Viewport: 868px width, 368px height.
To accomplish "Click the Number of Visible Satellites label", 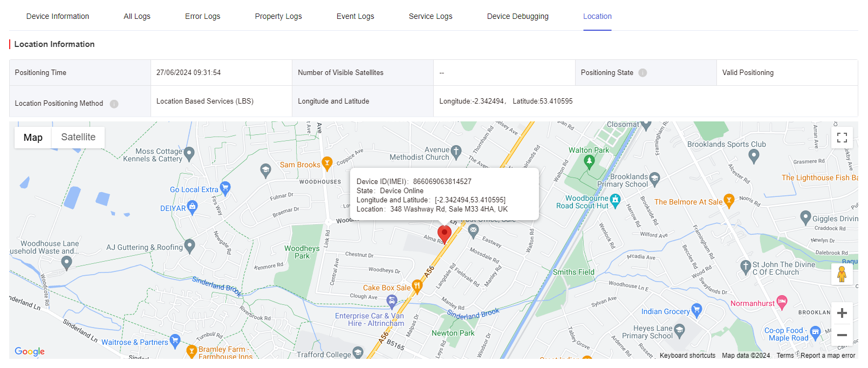I will coord(340,73).
